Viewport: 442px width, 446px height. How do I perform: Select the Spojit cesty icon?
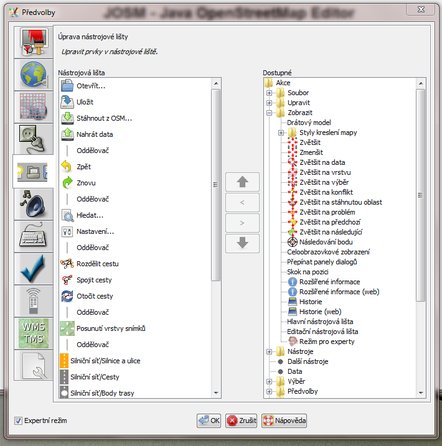tap(67, 280)
